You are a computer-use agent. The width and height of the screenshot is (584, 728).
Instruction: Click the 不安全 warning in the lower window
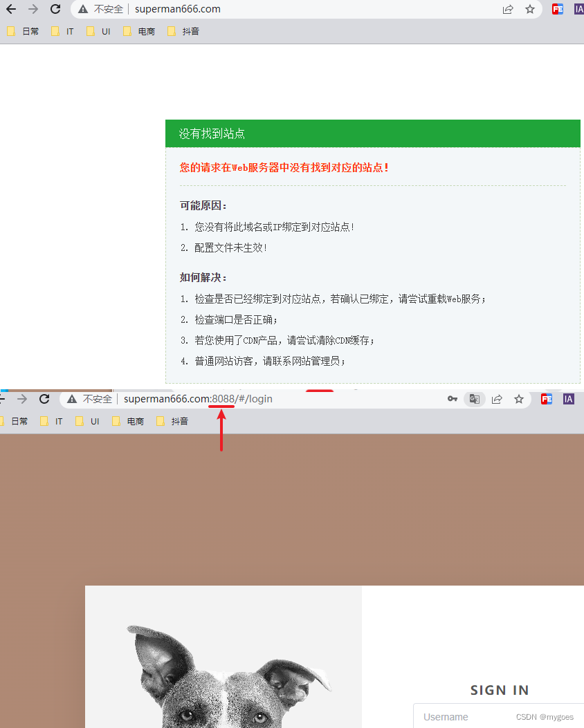pos(91,399)
